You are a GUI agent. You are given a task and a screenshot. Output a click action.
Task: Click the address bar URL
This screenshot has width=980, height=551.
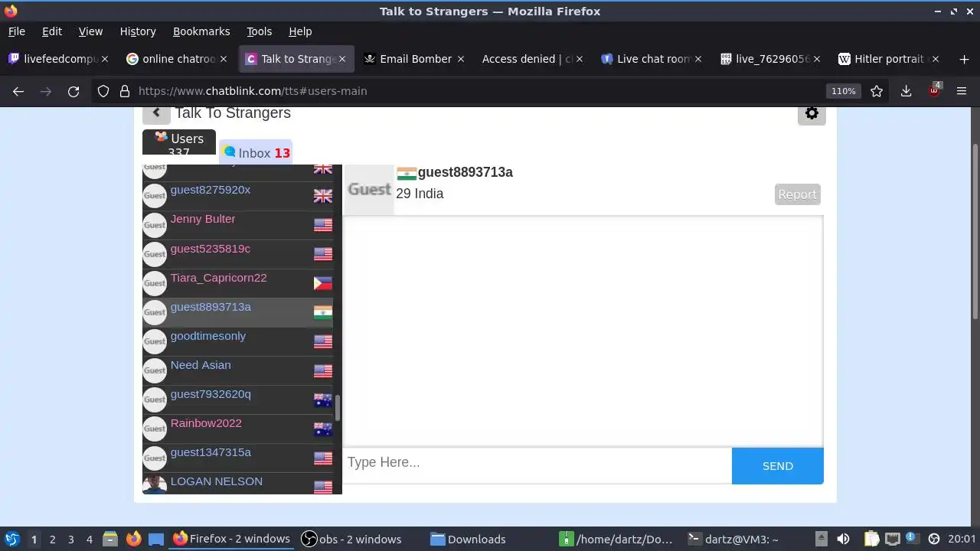pos(253,91)
